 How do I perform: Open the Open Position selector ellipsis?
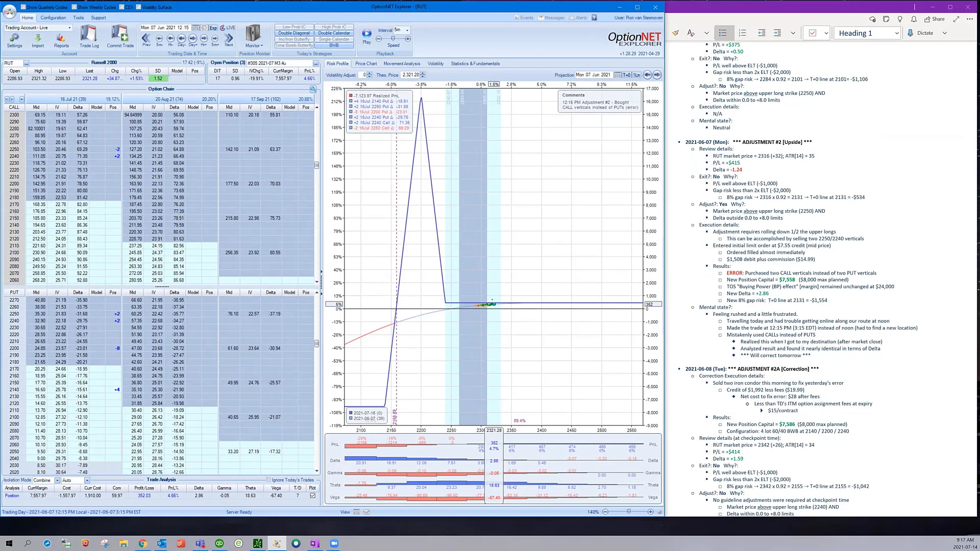(x=316, y=63)
